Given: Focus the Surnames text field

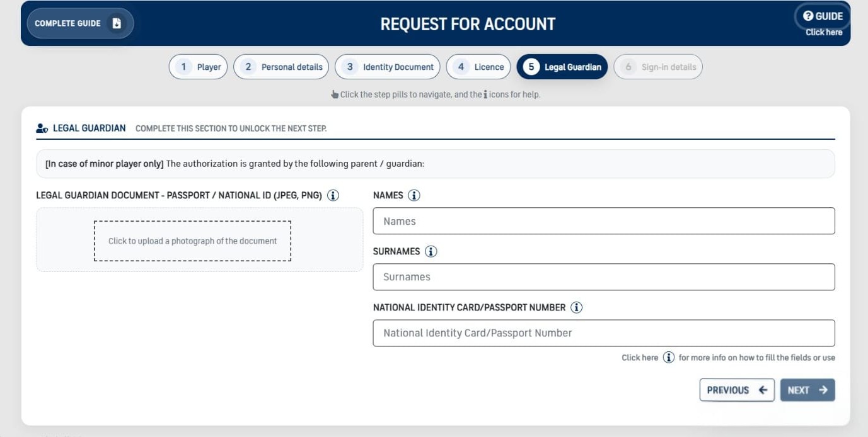Looking at the screenshot, I should [603, 277].
